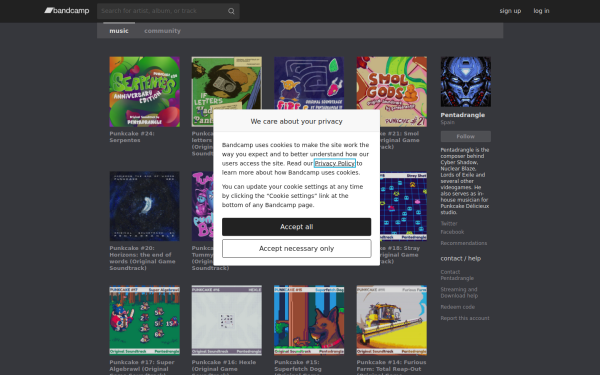Open Punkcake #17 Super Algebrawl cover

point(144,320)
